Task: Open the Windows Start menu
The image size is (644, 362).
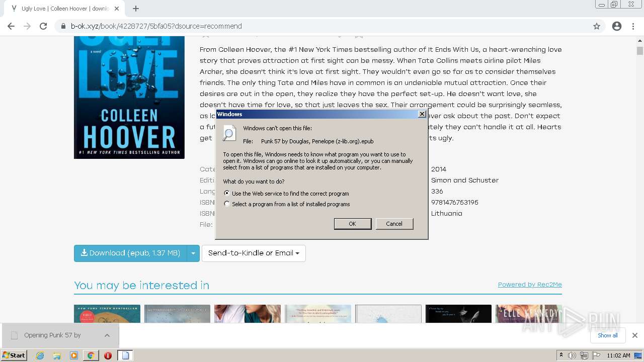Action: 14,355
